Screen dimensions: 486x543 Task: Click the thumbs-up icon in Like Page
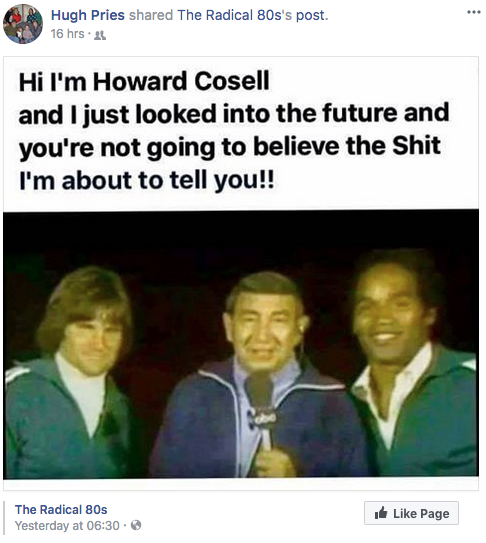[381, 513]
